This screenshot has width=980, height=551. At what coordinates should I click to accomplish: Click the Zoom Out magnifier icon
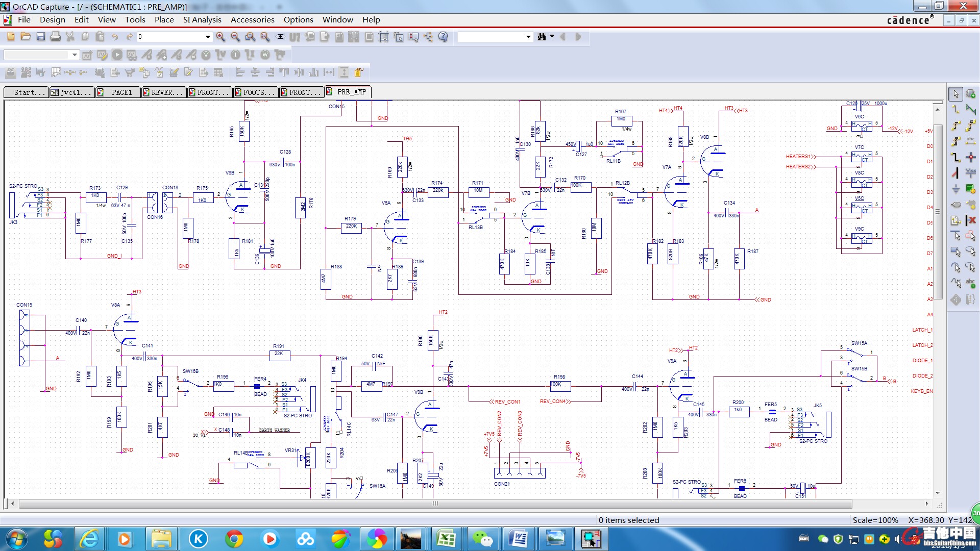[235, 37]
